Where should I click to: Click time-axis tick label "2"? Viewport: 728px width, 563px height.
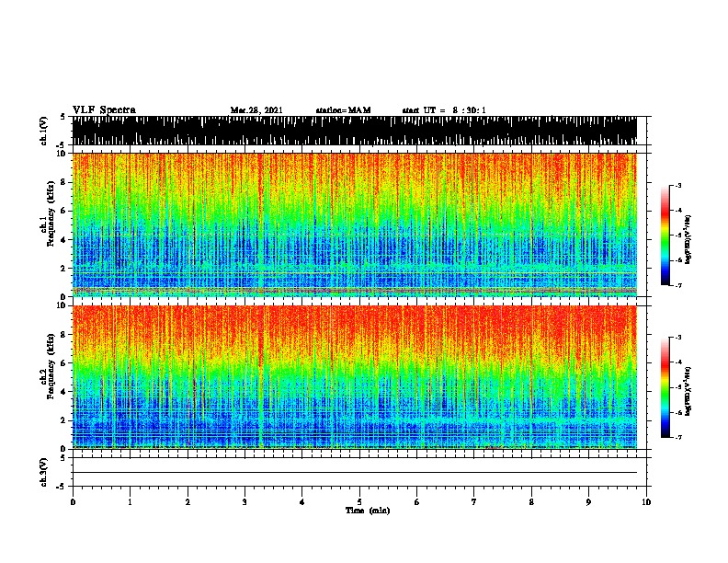click(x=188, y=502)
